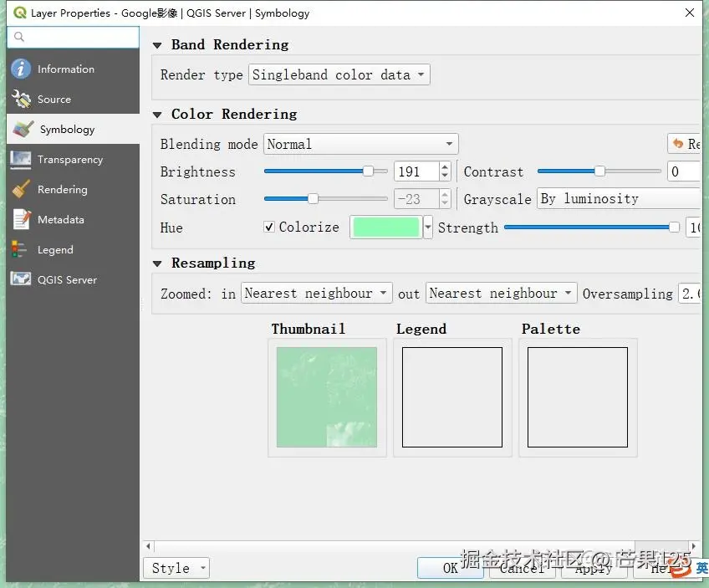Click the empty Palette preview box

578,397
